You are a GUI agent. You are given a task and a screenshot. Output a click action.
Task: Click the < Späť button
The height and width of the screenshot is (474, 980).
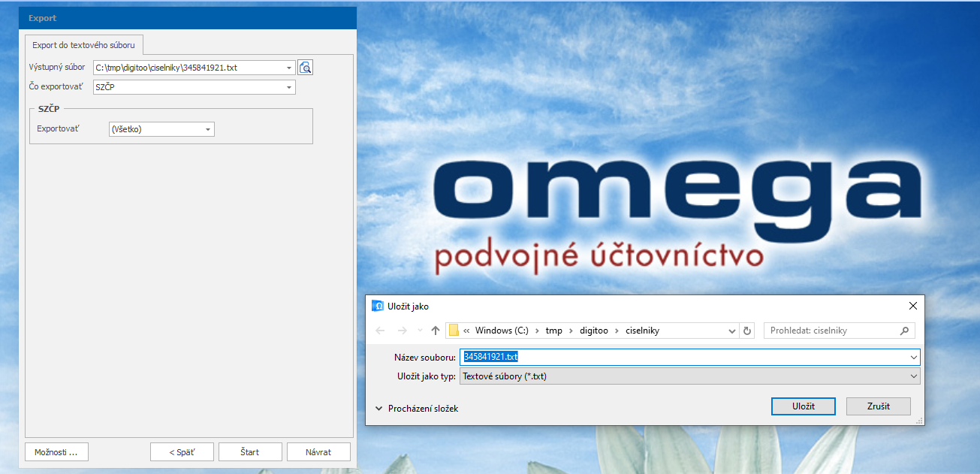click(182, 452)
